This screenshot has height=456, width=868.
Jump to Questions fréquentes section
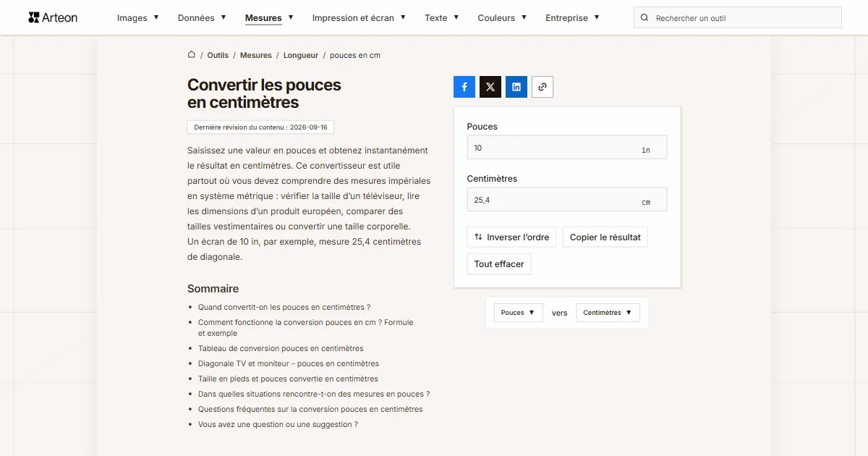pos(310,409)
